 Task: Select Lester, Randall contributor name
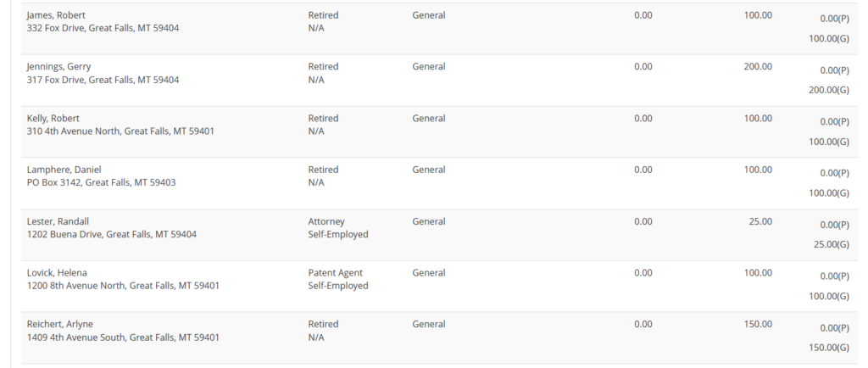coord(58,221)
